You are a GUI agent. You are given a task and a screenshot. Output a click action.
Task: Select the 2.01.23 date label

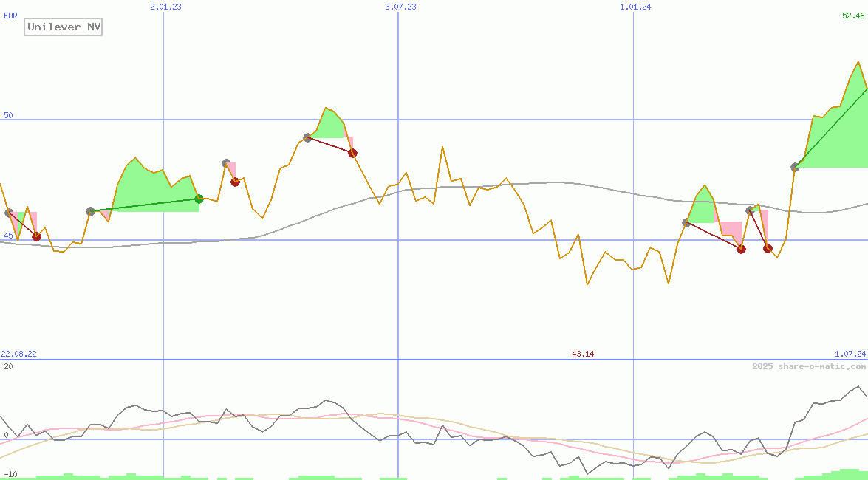click(165, 7)
